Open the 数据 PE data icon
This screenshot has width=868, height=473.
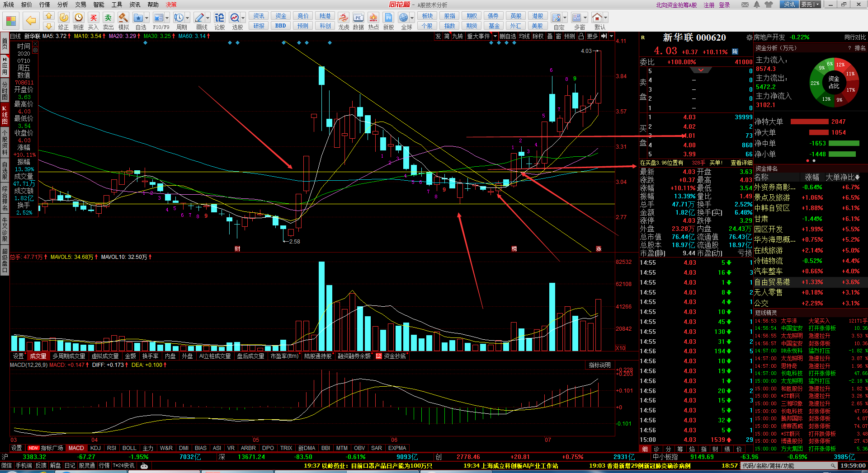(x=358, y=18)
